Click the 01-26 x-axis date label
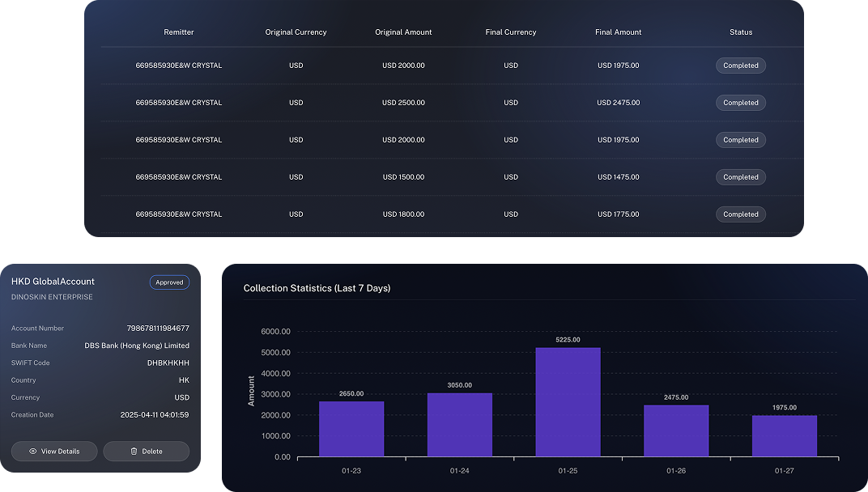 676,471
